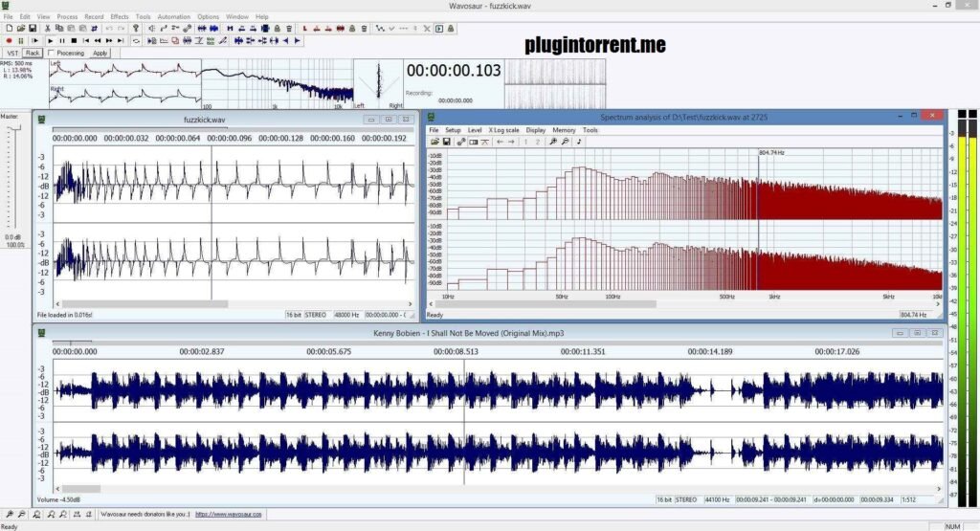Play audio with the transport play button
Viewport: 980px width, 531px height.
[x=50, y=40]
